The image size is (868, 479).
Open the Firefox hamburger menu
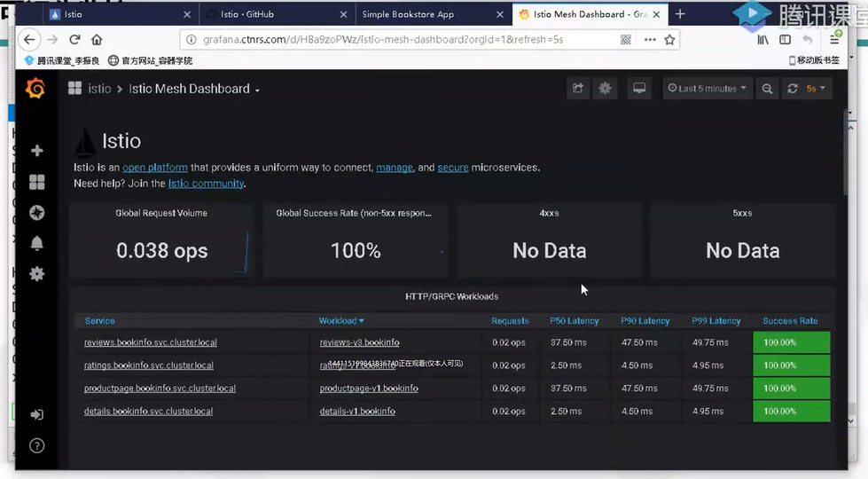[835, 39]
